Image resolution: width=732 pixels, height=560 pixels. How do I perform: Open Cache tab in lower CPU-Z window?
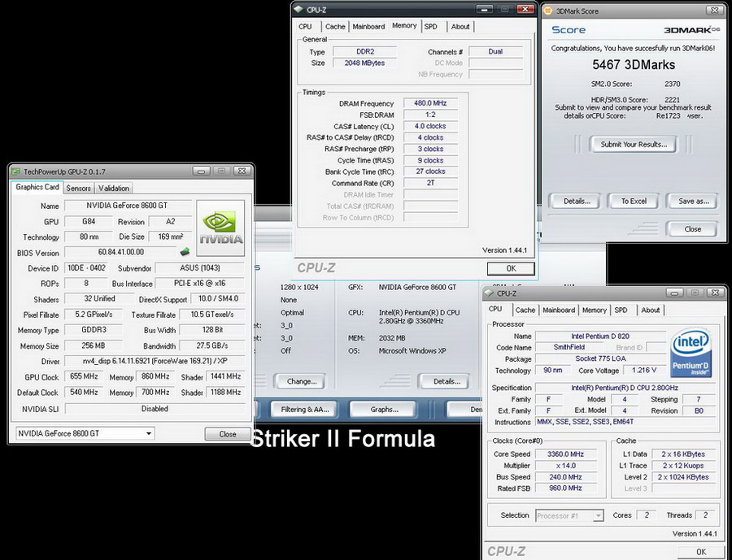[525, 310]
